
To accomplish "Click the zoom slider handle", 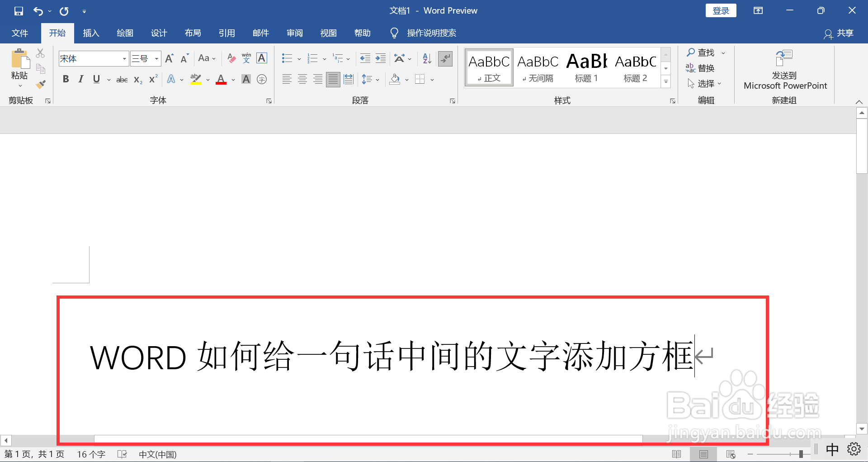I will pyautogui.click(x=801, y=454).
